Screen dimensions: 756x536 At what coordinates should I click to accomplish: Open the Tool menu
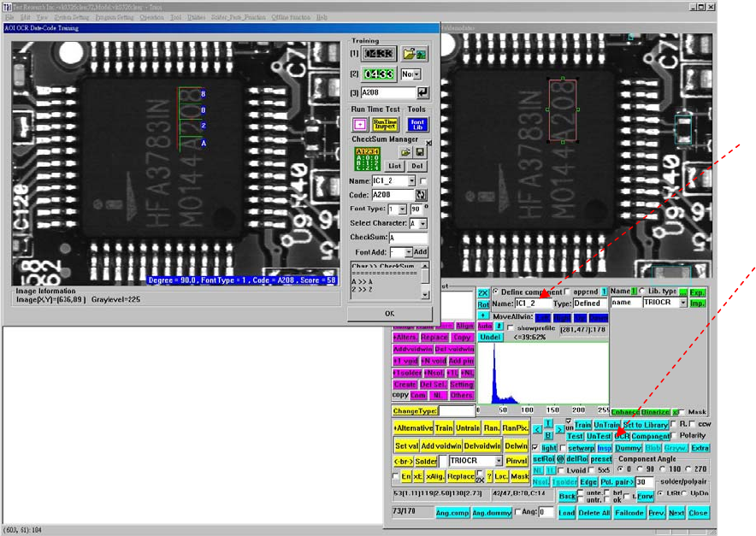click(x=175, y=17)
